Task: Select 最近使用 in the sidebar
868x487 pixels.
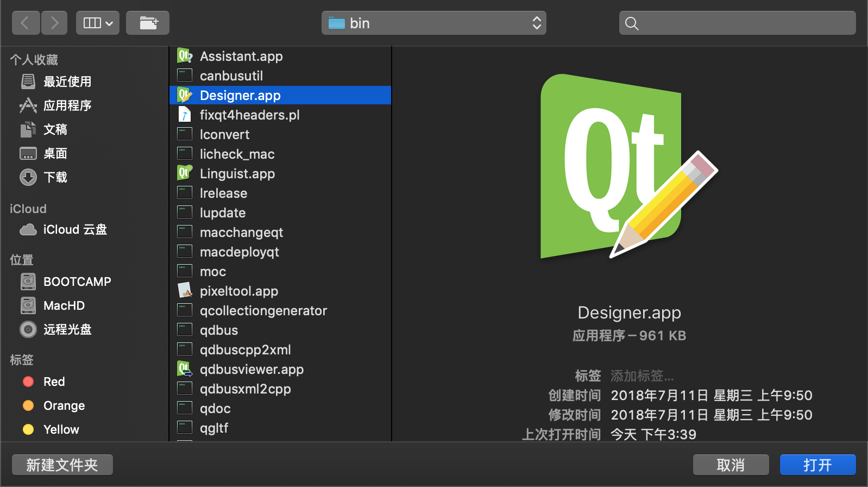Action: pos(67,82)
